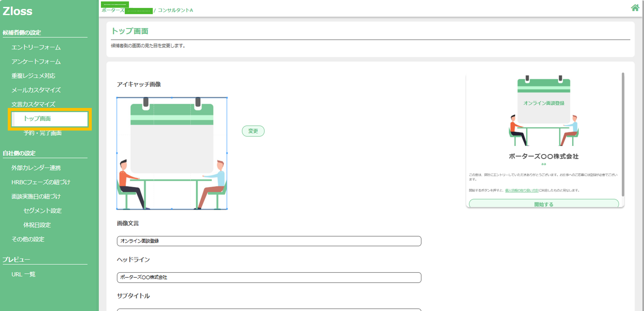Click the 画像文言 input field
Image resolution: width=644 pixels, height=311 pixels.
269,241
